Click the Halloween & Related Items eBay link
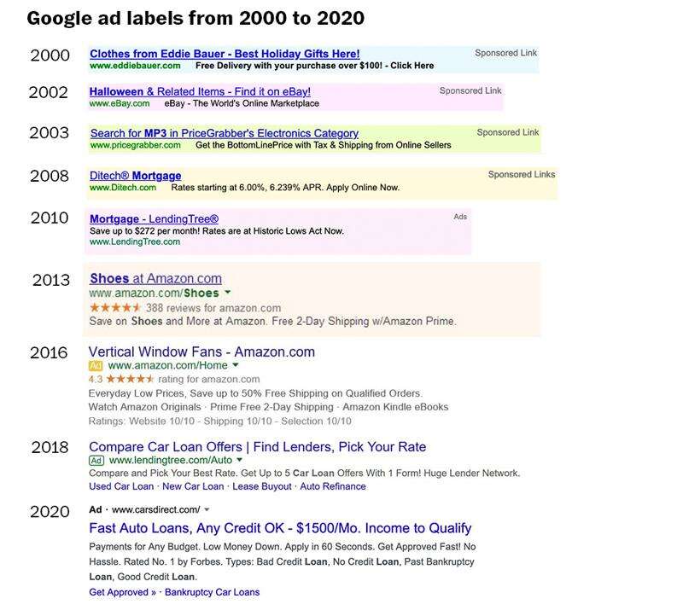Viewport: 683px width, 616px height. click(x=200, y=91)
